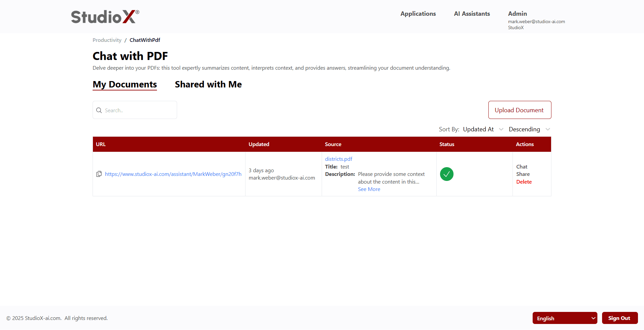Switch to the Shared with Me tab
This screenshot has width=644, height=330.
tap(208, 84)
